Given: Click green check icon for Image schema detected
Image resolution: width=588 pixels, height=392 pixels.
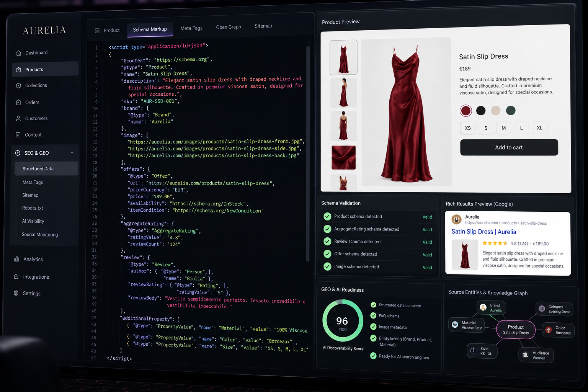Looking at the screenshot, I should pyautogui.click(x=327, y=266).
